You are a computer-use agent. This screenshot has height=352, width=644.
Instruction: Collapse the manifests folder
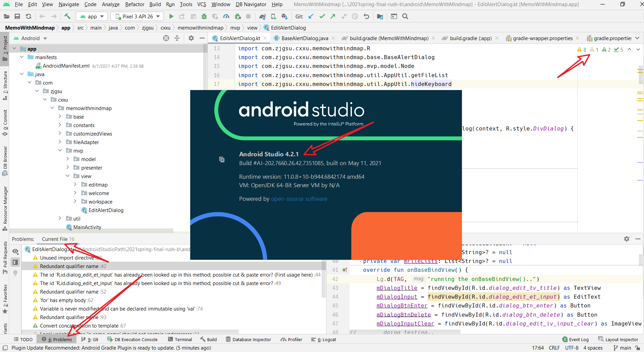22,57
